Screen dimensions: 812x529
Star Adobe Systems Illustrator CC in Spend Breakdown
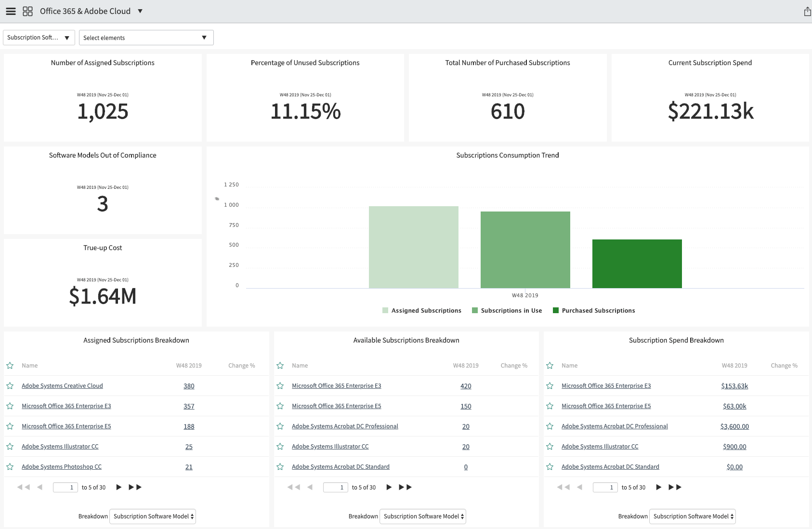tap(550, 447)
